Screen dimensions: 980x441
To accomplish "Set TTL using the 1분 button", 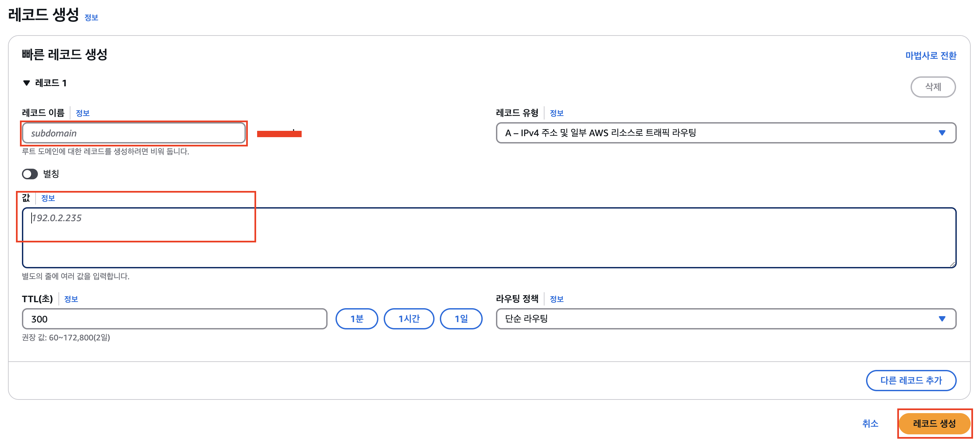I will (x=356, y=318).
